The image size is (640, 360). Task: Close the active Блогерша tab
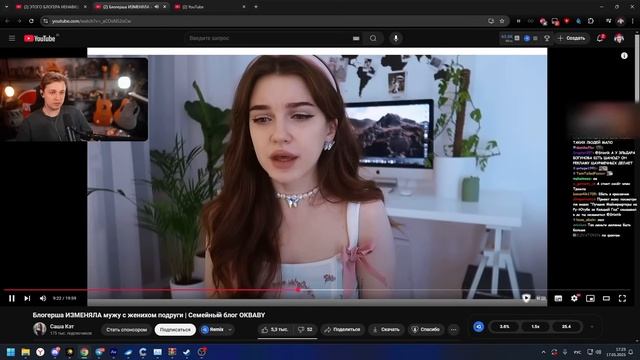pos(165,7)
